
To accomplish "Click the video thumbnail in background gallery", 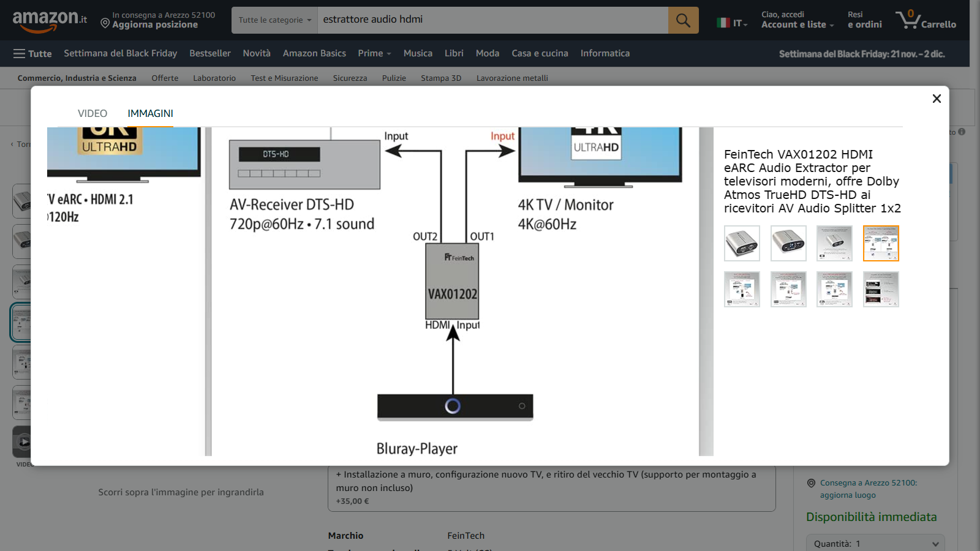I will click(22, 441).
